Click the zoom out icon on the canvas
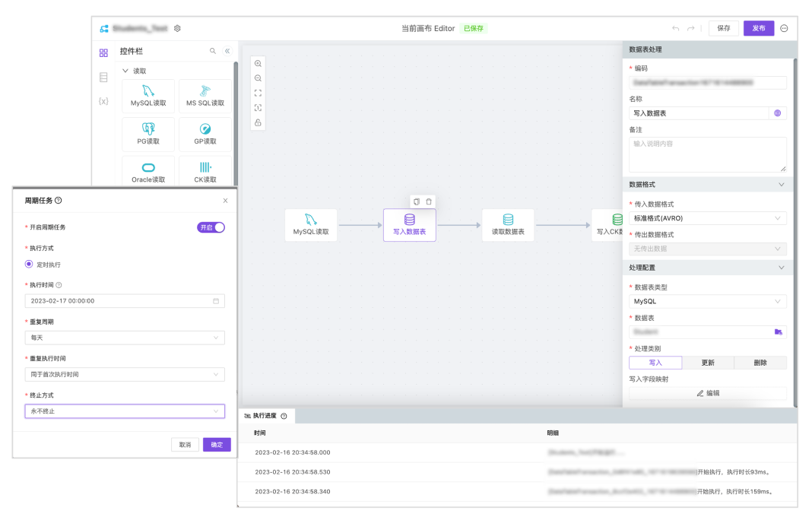The image size is (812, 520). click(258, 78)
